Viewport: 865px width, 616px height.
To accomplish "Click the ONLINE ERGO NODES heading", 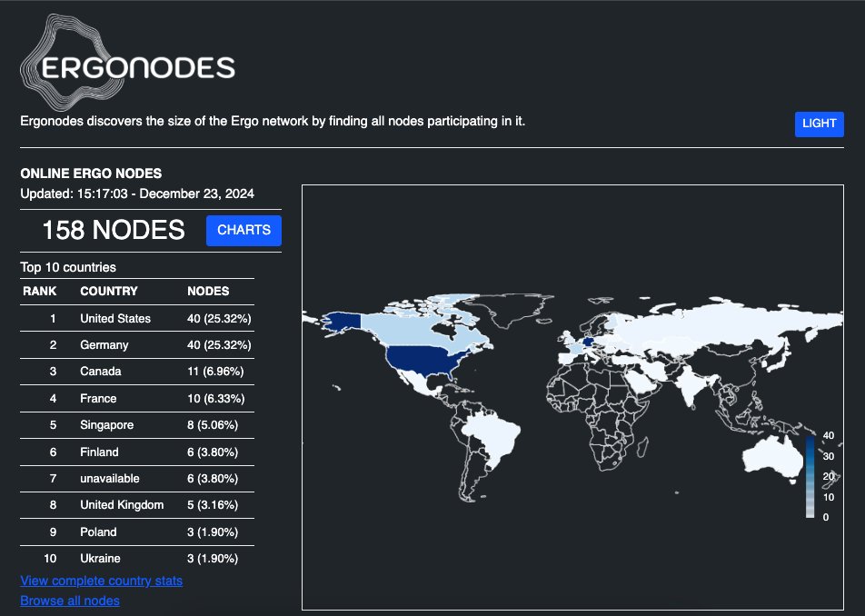I will point(91,174).
